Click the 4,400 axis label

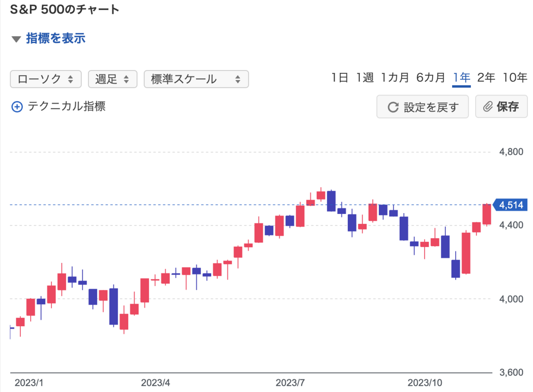[511, 226]
